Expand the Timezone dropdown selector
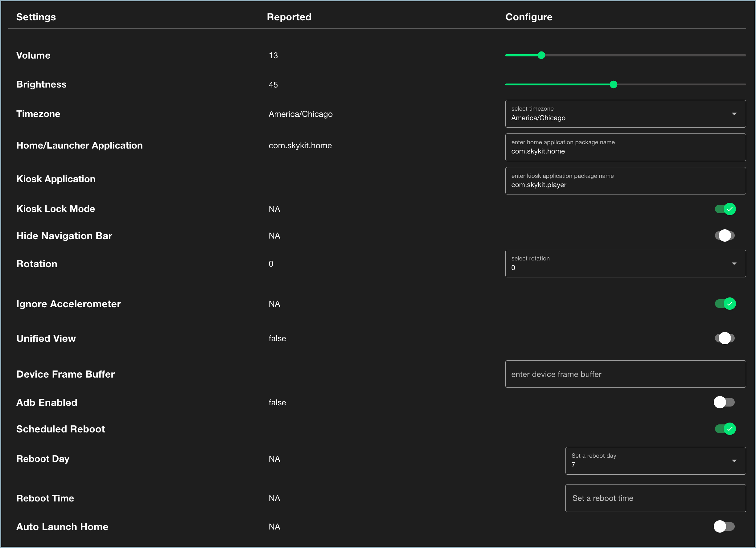 pos(734,113)
